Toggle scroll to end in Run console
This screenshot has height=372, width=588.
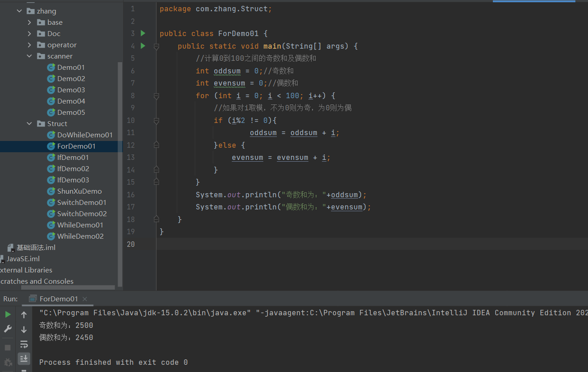[24, 359]
